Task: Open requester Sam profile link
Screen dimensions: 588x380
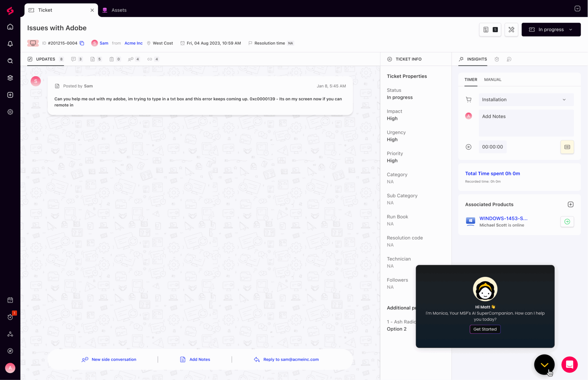Action: (104, 43)
